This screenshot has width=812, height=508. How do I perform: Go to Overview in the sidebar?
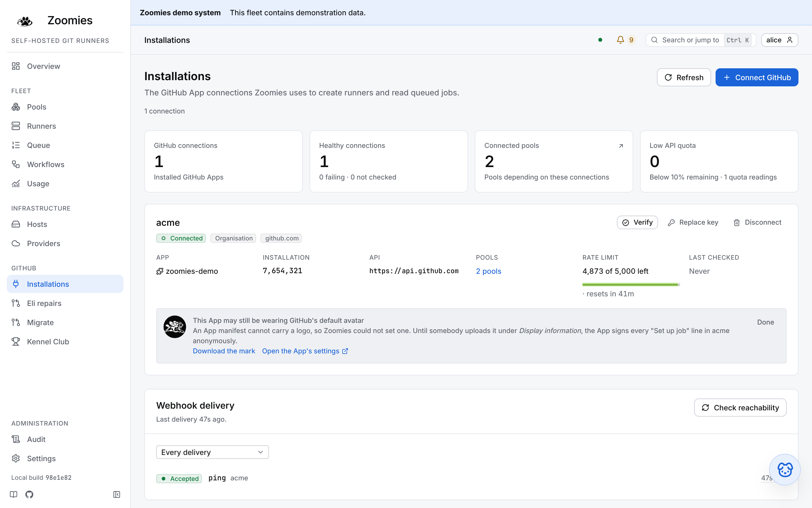[65, 66]
